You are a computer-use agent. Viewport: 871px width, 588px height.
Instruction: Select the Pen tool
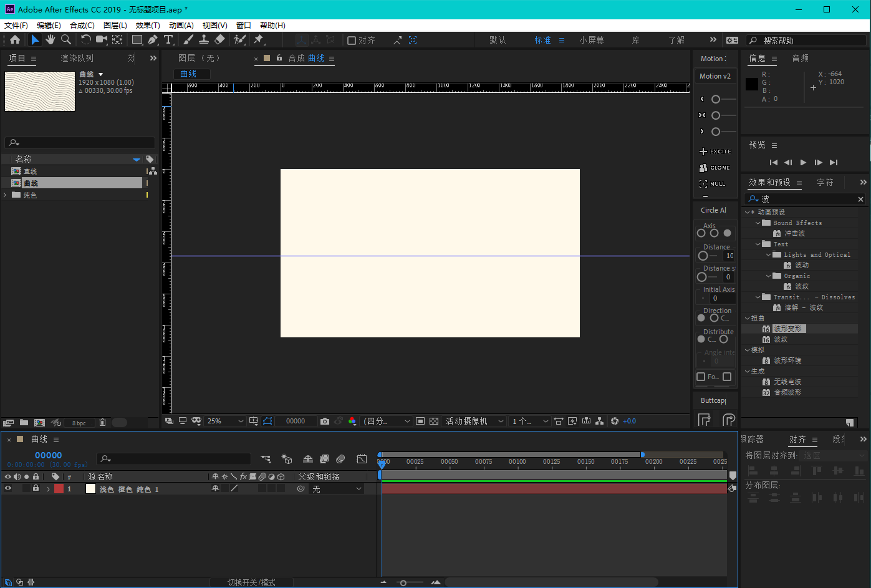[x=153, y=40]
